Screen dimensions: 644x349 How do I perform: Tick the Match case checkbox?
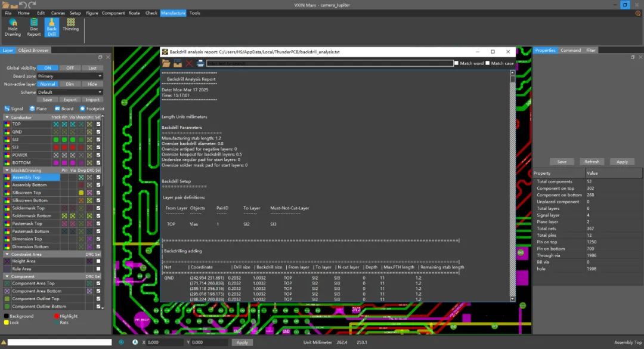[x=488, y=63]
